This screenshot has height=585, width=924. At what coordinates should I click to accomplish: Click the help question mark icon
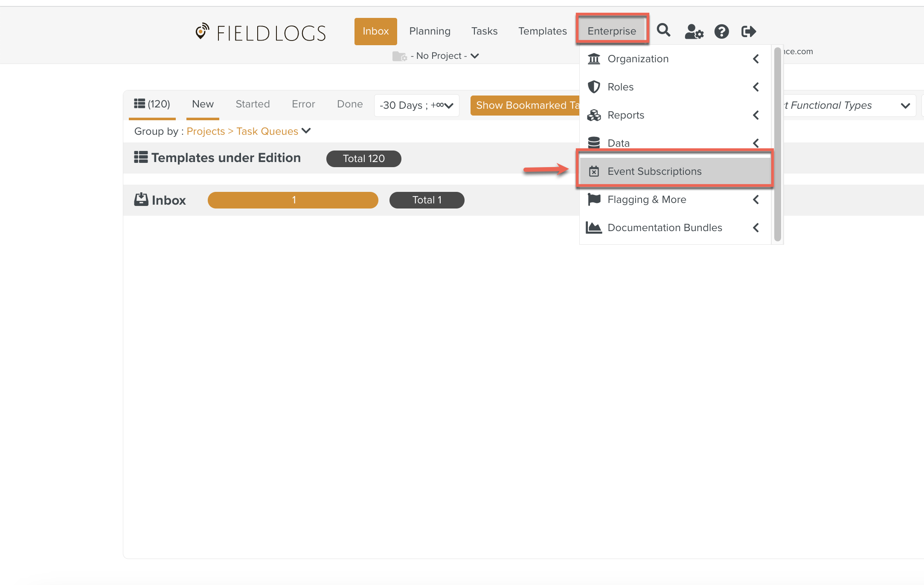(721, 32)
